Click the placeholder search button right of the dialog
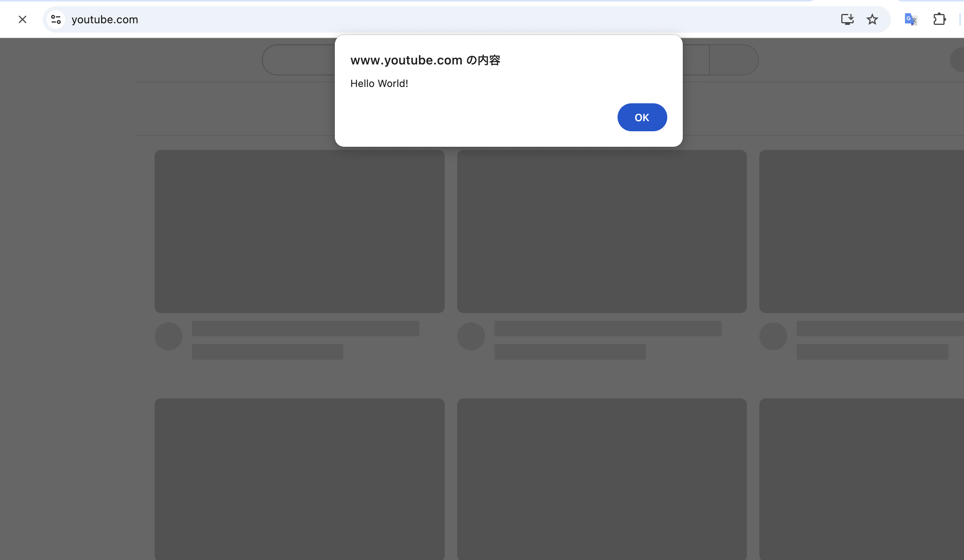 click(733, 60)
